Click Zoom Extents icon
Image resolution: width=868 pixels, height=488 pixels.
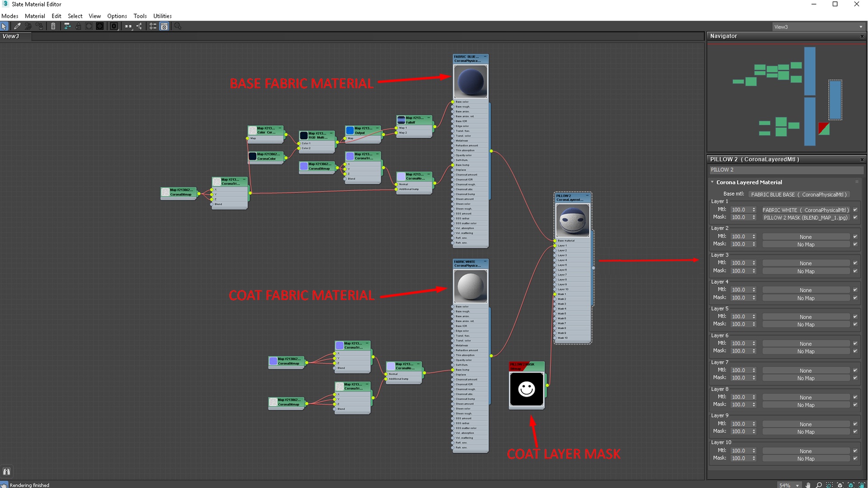(840, 485)
